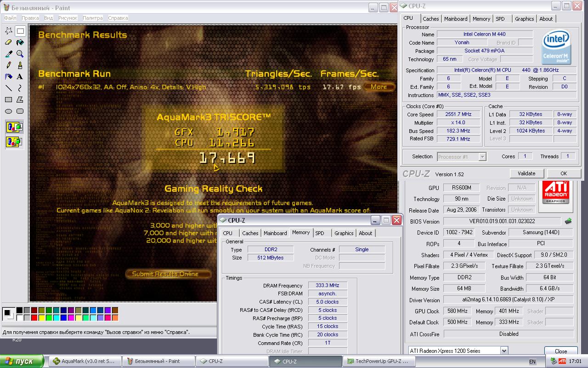
Task: Select the Text tool in Paint
Action: pos(20,77)
